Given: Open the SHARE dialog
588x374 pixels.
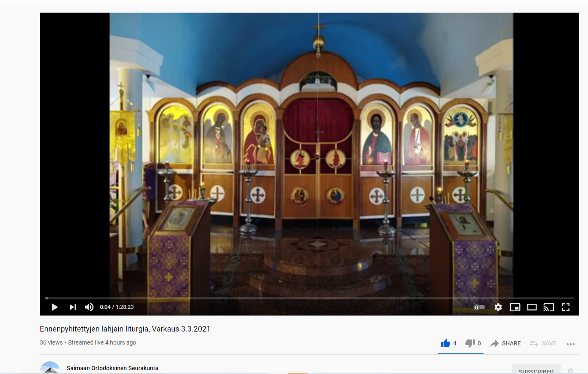Looking at the screenshot, I should click(505, 343).
